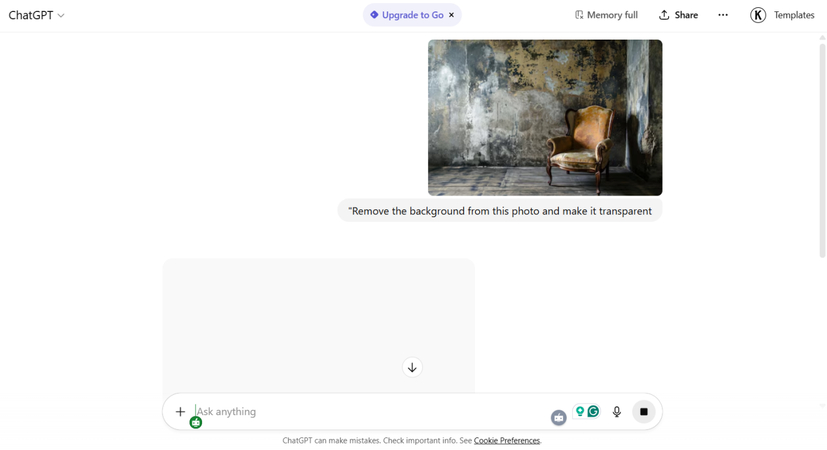Click the loading image placeholder in response
This screenshot has width=827, height=450.
[x=319, y=325]
